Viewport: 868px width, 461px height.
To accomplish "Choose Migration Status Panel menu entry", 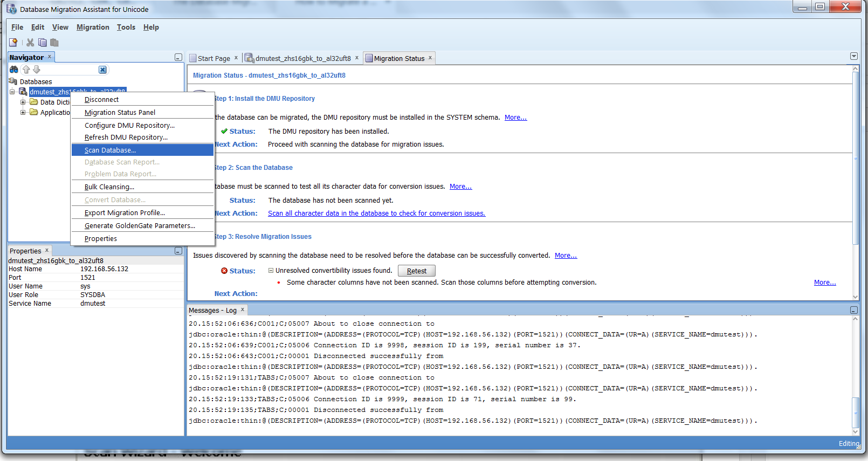I will point(143,112).
